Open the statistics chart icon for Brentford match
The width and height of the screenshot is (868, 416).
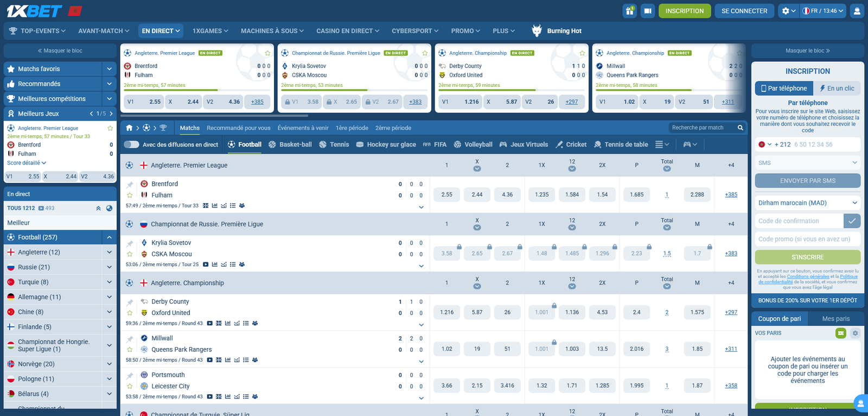click(x=215, y=206)
